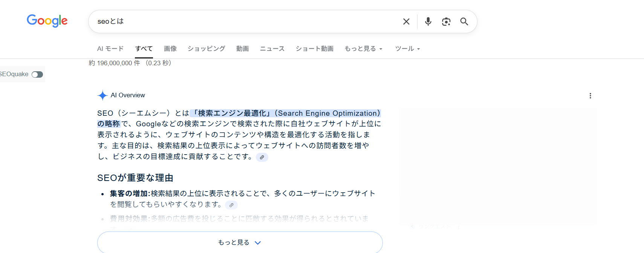Click source link icon after first paragraph
Viewport: 644px width, 253px height.
point(262,157)
